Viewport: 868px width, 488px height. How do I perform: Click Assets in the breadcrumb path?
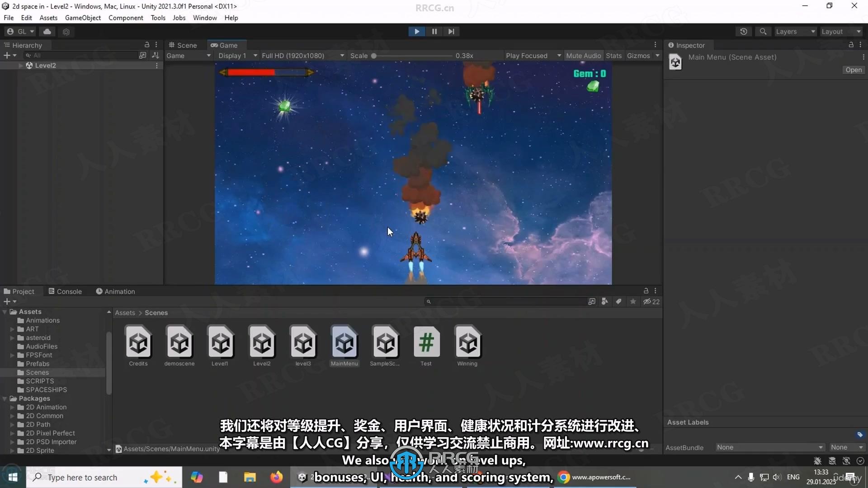tap(125, 313)
